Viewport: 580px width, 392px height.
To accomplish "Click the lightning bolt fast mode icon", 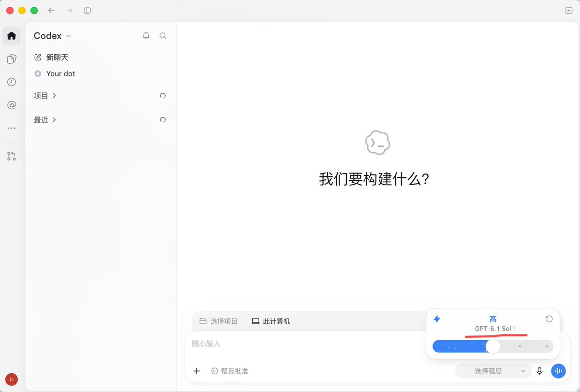I will point(437,319).
